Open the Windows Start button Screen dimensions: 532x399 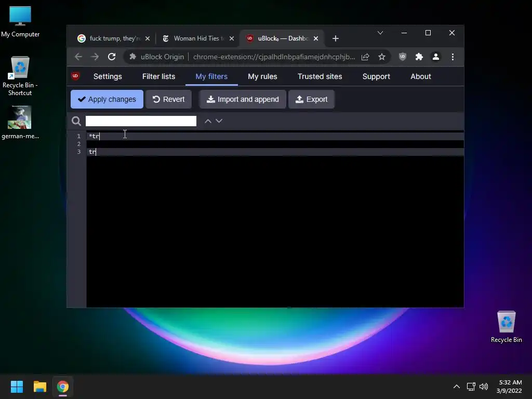(x=17, y=387)
